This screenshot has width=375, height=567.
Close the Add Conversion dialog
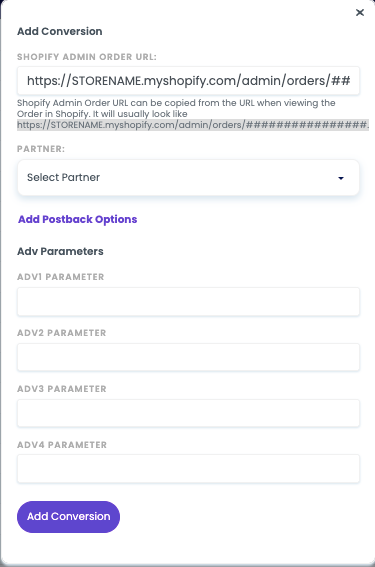[x=359, y=13]
